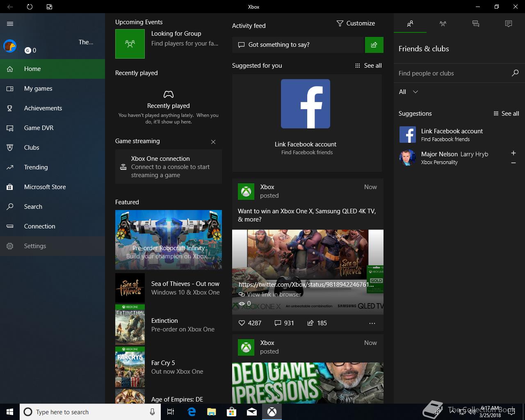Open Xbox One connection card
525x420 pixels.
click(169, 167)
